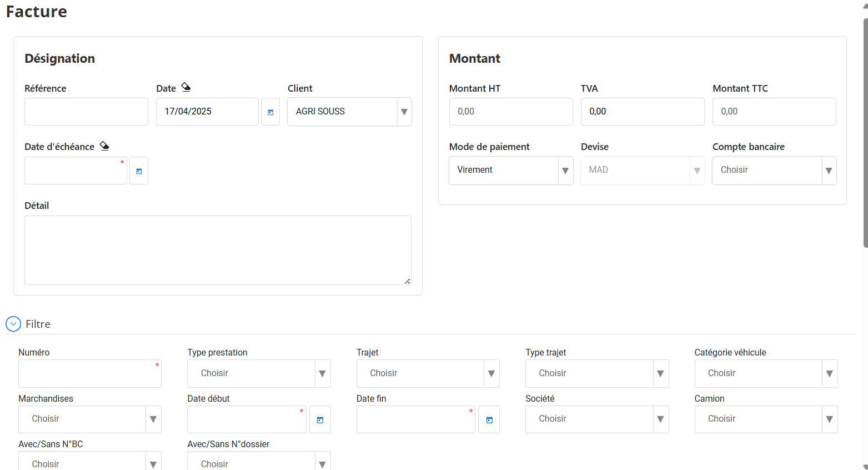Open calendar picker for Date début
Screen dimensions: 868x470
point(320,419)
